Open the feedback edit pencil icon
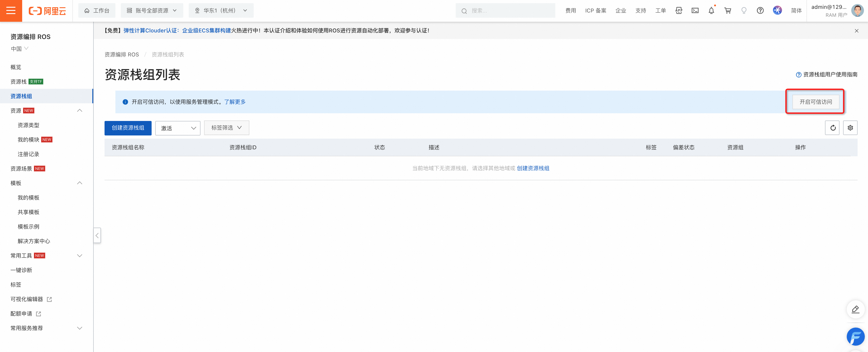Image resolution: width=868 pixels, height=352 pixels. (x=855, y=309)
